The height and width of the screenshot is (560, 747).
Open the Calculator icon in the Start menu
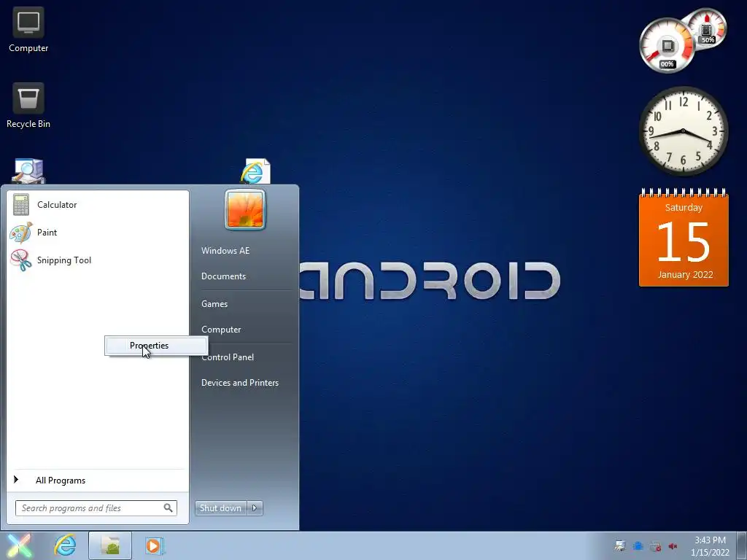point(21,205)
